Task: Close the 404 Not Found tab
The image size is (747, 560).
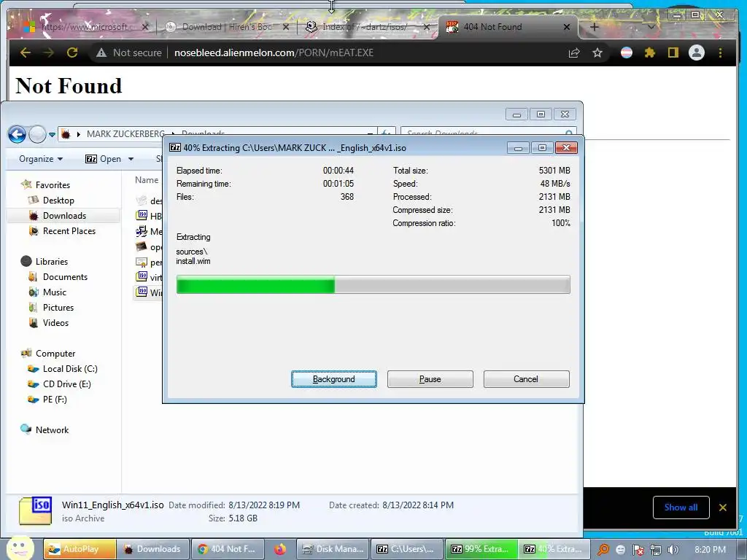Action: pyautogui.click(x=567, y=27)
